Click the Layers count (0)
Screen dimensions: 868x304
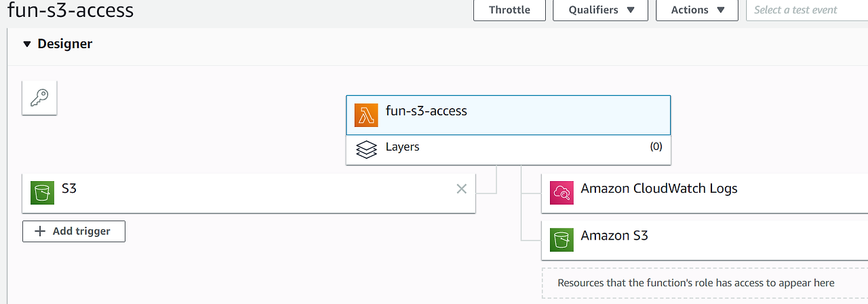point(656,147)
